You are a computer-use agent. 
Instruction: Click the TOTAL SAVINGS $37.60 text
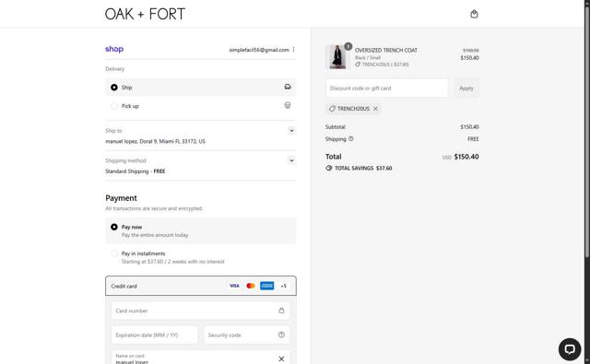363,168
